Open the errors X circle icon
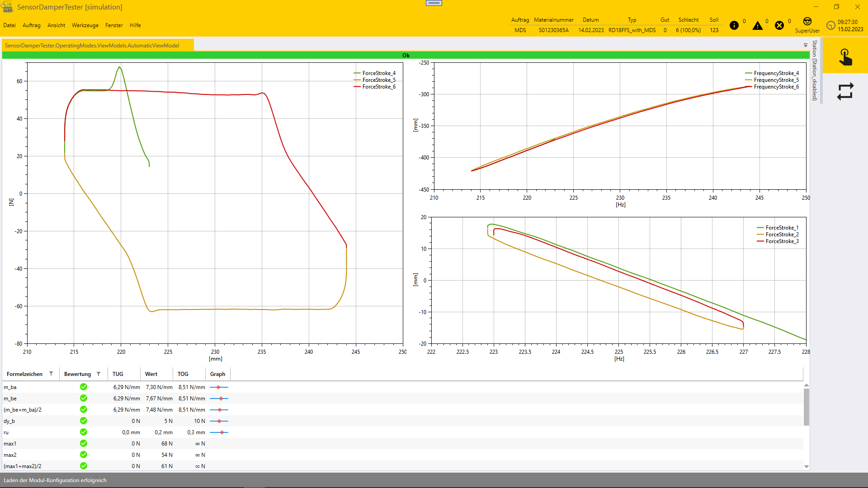This screenshot has height=488, width=868. [x=779, y=25]
